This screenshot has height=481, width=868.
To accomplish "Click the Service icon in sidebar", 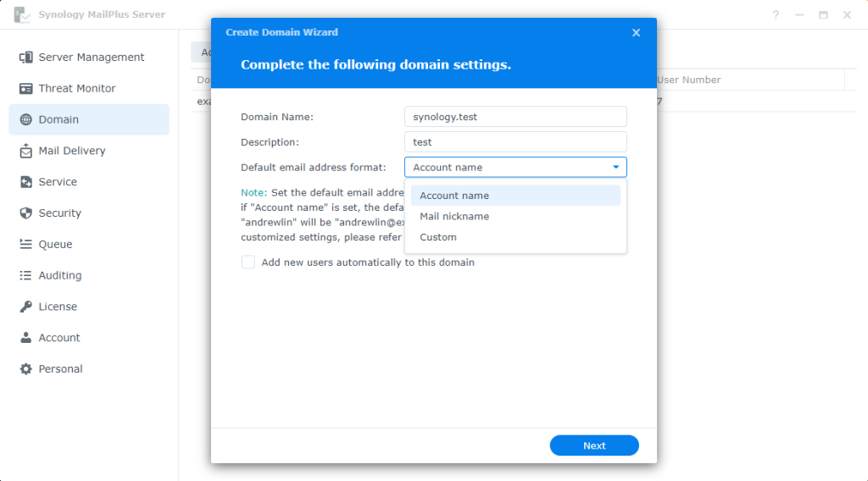I will point(25,182).
